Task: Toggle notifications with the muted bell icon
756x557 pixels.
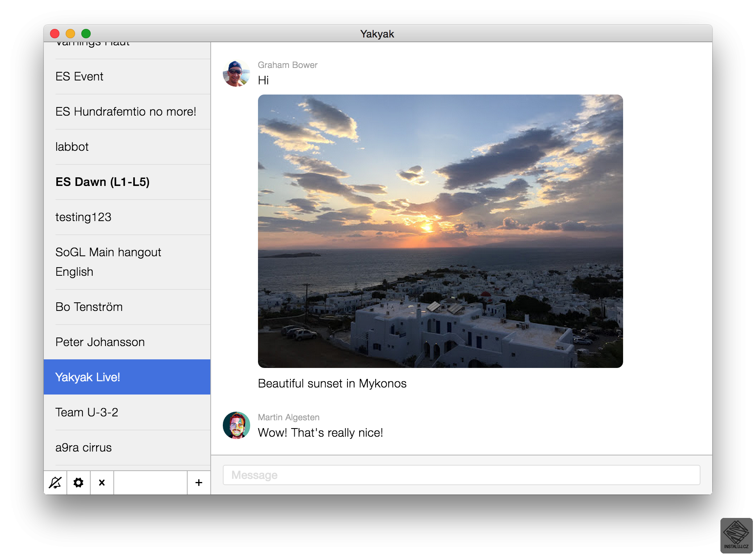Action: coord(55,483)
